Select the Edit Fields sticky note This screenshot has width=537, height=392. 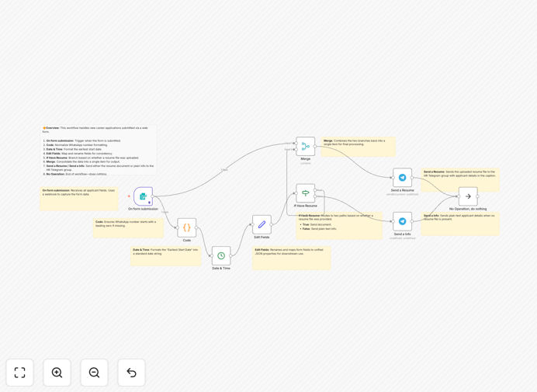[x=292, y=258]
